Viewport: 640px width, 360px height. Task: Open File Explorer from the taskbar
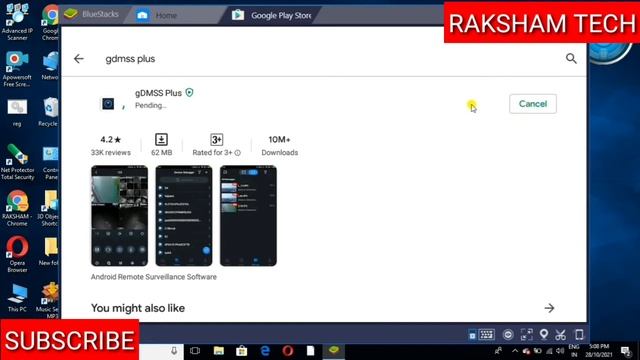(x=219, y=351)
